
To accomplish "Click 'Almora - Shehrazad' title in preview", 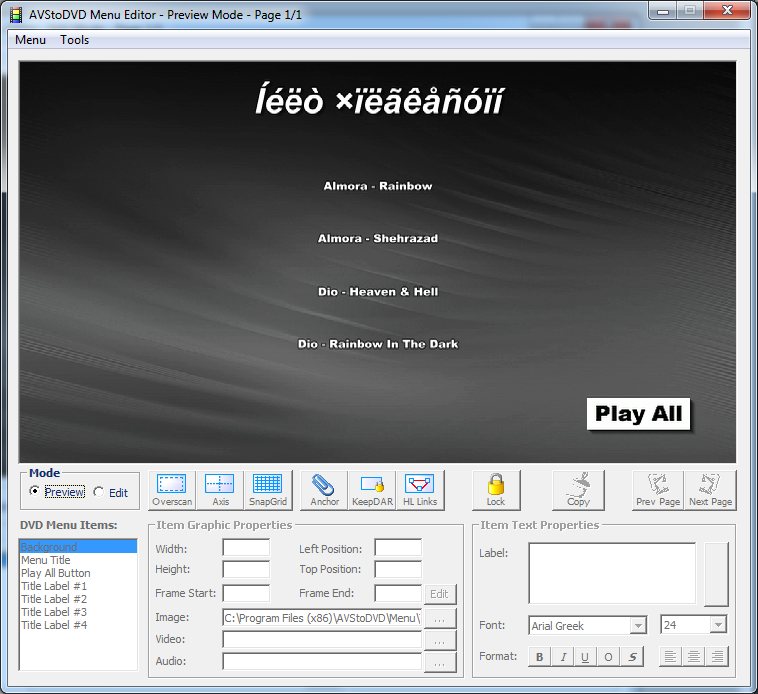I will (x=378, y=238).
